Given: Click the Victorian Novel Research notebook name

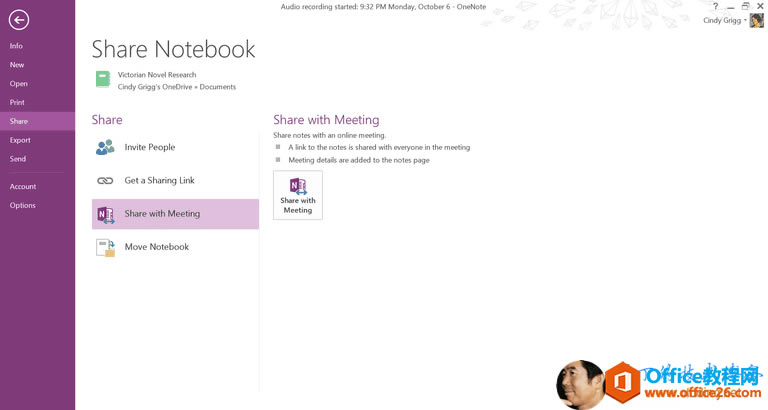Looking at the screenshot, I should [x=157, y=74].
